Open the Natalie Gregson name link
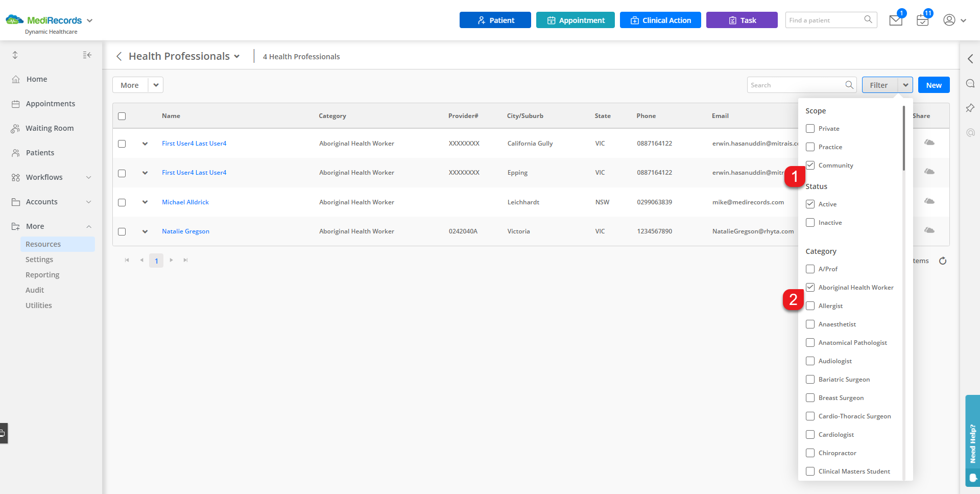This screenshot has width=980, height=494. (x=185, y=231)
